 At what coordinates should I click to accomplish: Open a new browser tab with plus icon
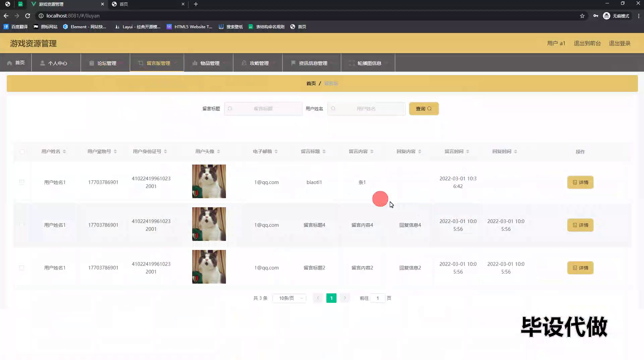coord(196,4)
